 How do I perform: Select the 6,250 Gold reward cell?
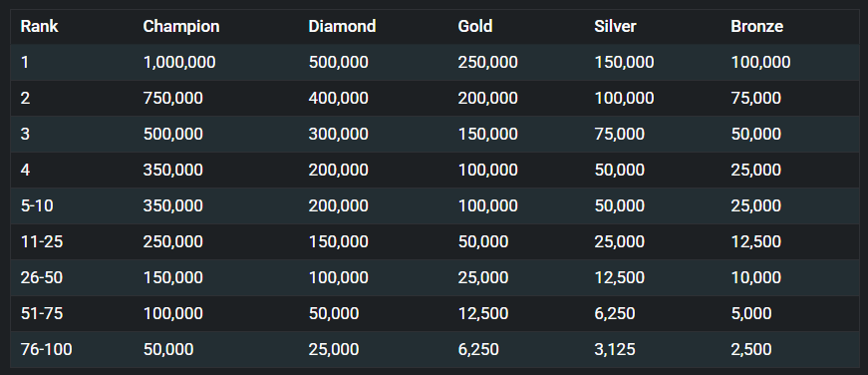pyautogui.click(x=478, y=349)
